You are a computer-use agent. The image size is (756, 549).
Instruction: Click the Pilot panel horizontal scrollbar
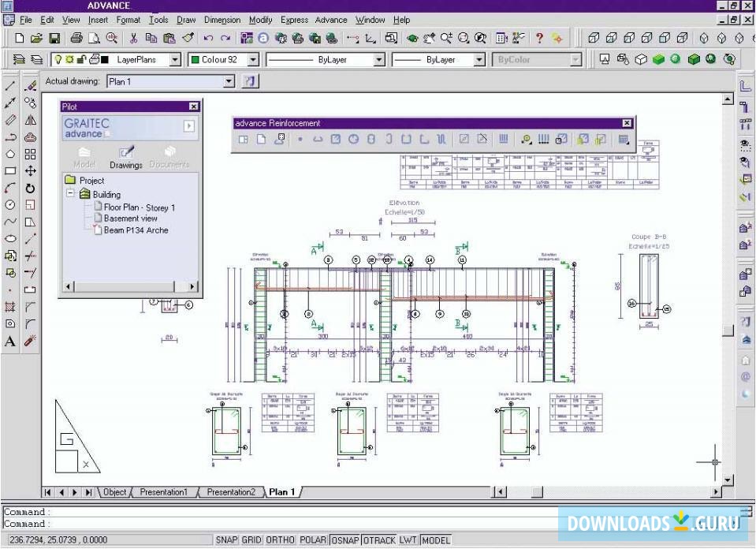click(130, 286)
